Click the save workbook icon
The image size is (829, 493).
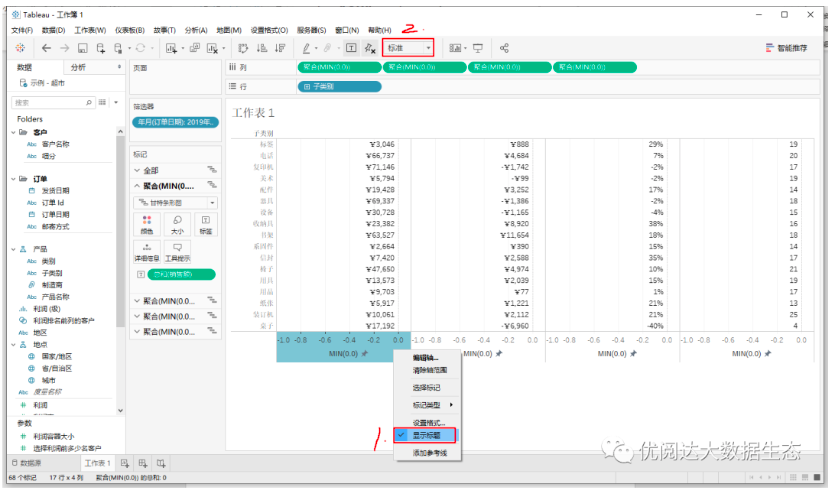(x=82, y=48)
